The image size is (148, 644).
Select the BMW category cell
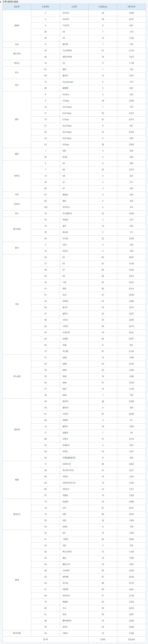[17, 25]
